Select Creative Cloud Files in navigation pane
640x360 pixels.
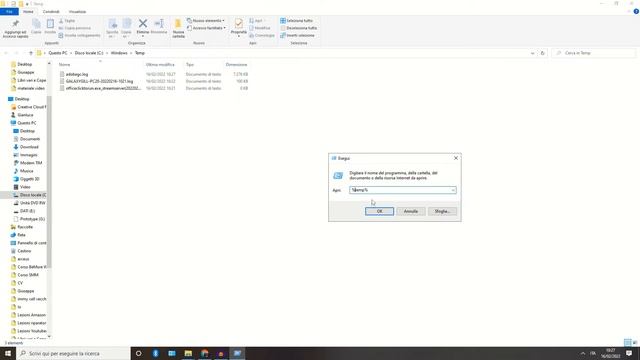pyautogui.click(x=29, y=107)
